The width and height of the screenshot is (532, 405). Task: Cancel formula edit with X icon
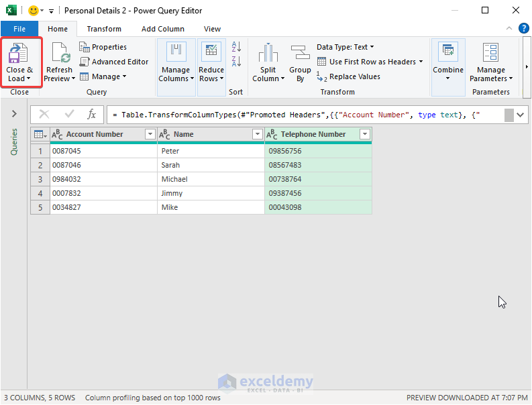pos(44,114)
